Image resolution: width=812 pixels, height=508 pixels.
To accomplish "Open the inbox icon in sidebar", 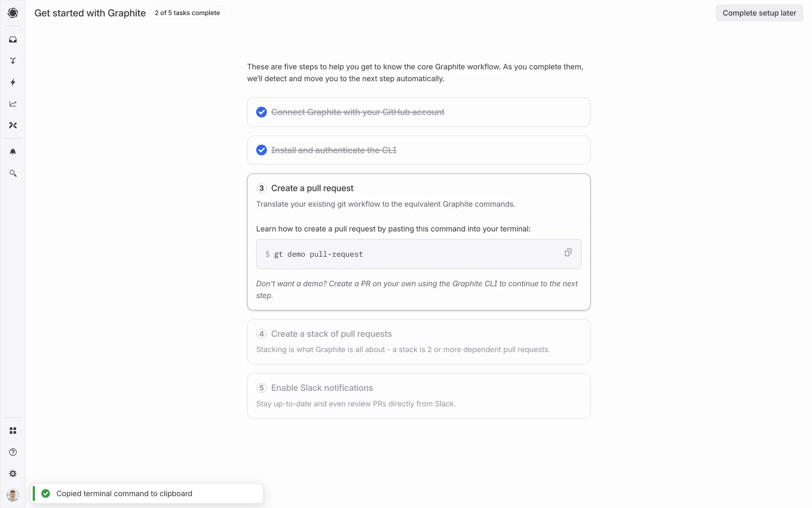I will click(13, 39).
